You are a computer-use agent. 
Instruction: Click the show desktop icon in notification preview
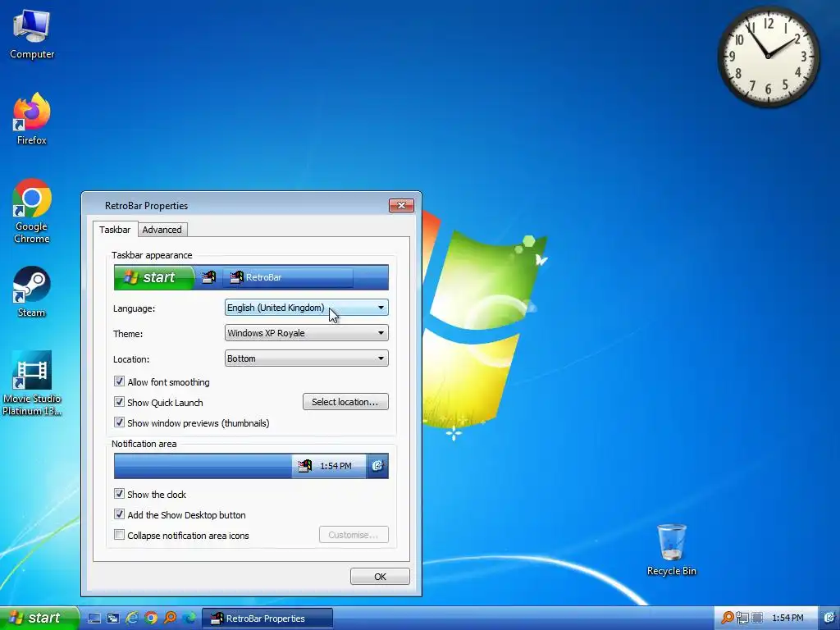[x=377, y=466]
